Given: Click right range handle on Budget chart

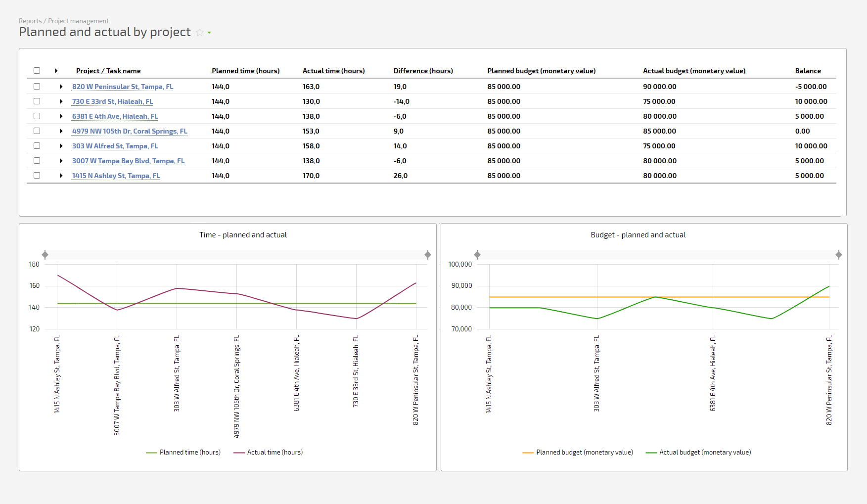Looking at the screenshot, I should 839,255.
